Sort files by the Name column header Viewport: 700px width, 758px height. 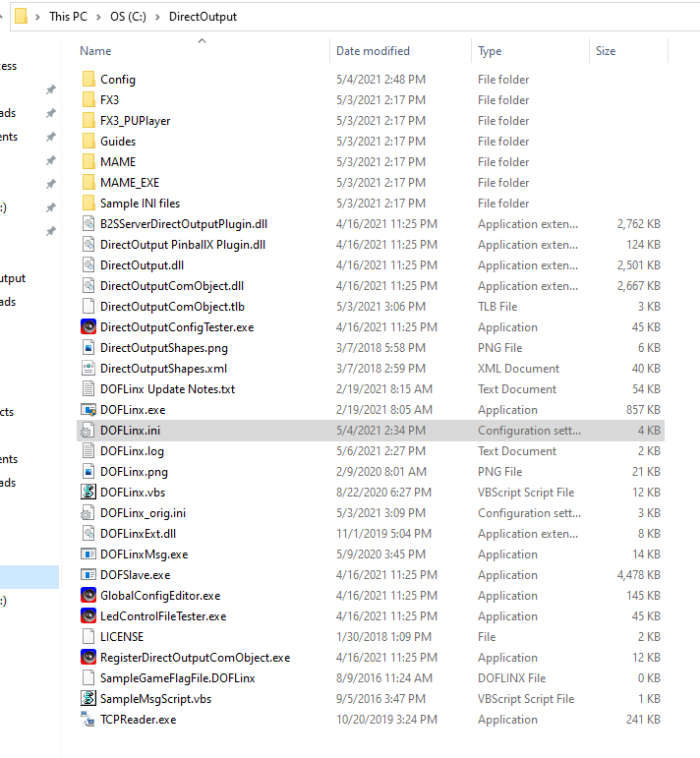click(95, 51)
